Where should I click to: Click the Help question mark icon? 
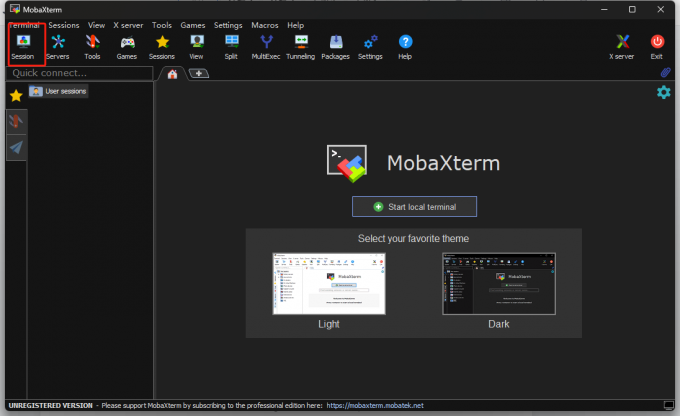(405, 46)
